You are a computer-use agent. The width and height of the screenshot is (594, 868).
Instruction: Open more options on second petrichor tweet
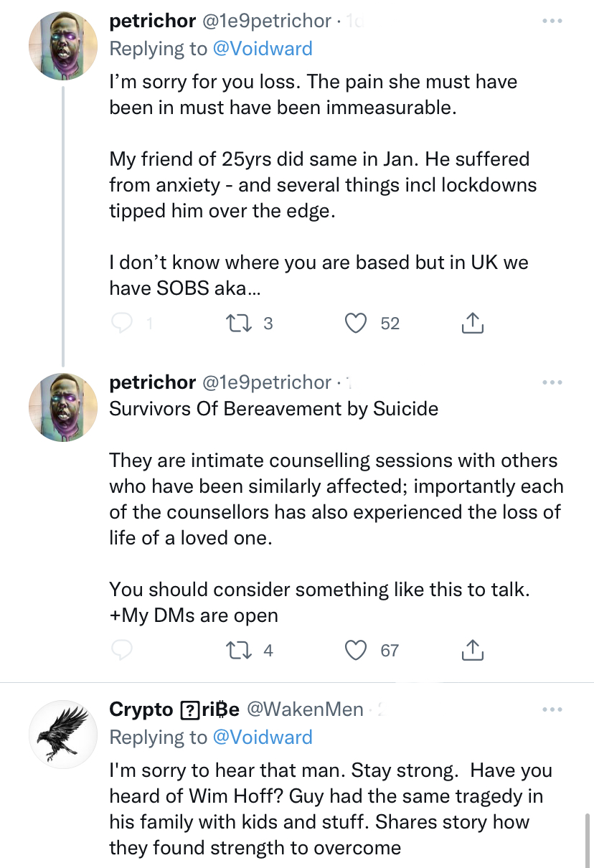(x=552, y=383)
